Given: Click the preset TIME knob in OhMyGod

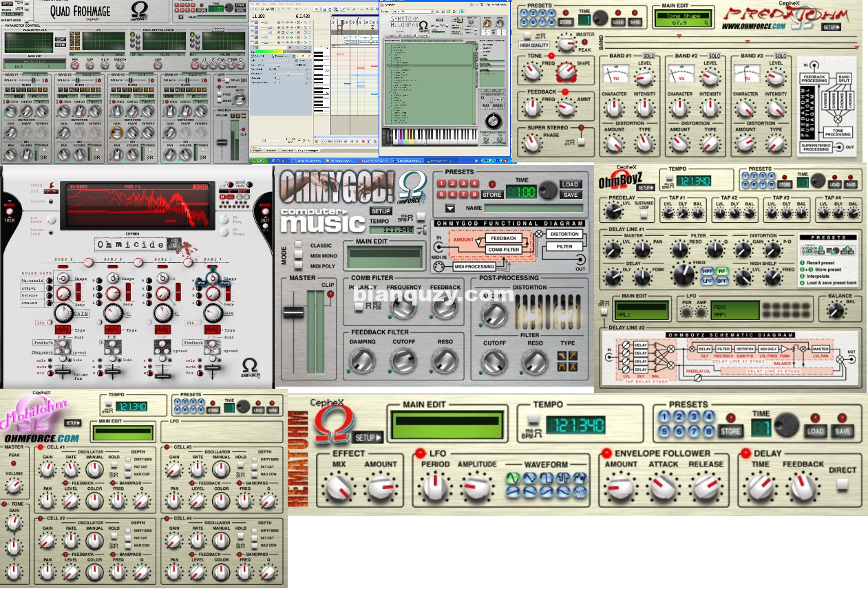Looking at the screenshot, I should click(549, 190).
